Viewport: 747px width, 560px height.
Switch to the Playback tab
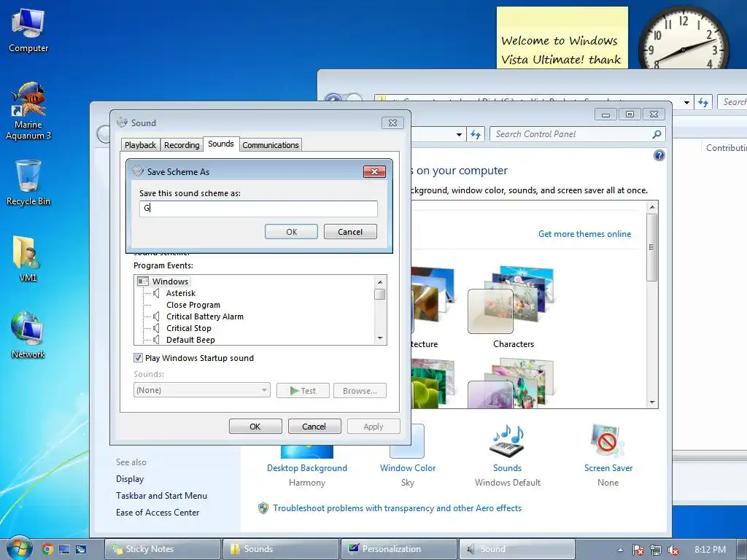tap(140, 145)
